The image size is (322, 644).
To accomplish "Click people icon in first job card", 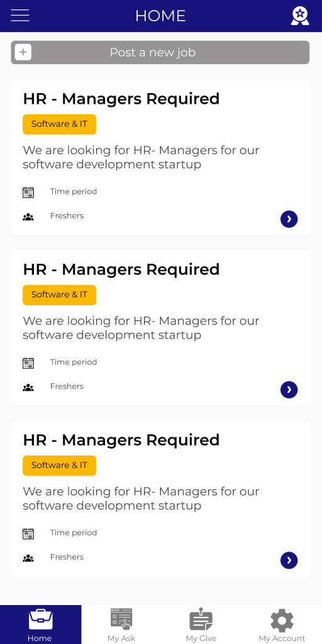I will coord(28,217).
